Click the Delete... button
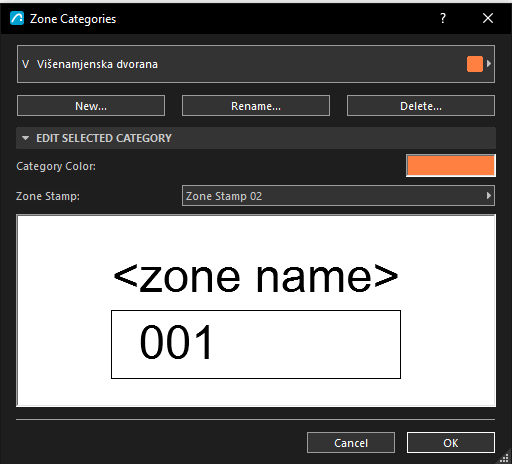The image size is (512, 464). [421, 106]
